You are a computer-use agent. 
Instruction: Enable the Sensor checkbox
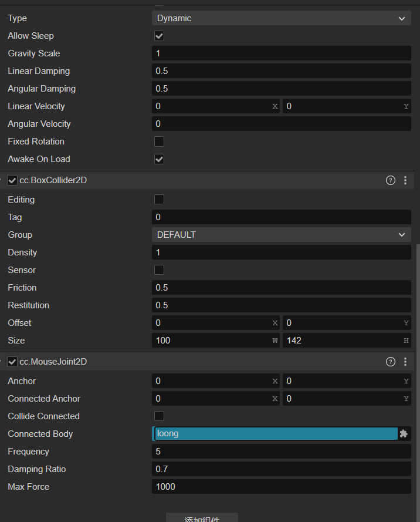tap(159, 270)
